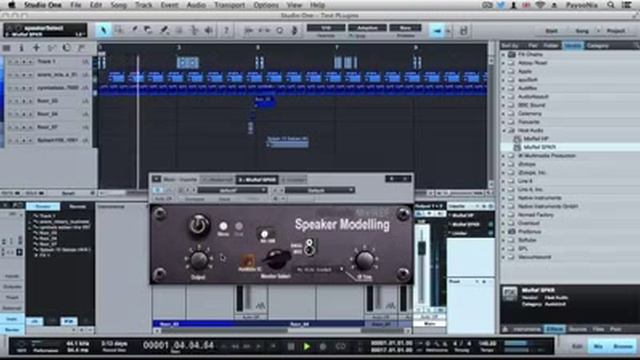Viewport: 640px width, 360px height.
Task: Click Stop in the transport bar
Action: [291, 347]
